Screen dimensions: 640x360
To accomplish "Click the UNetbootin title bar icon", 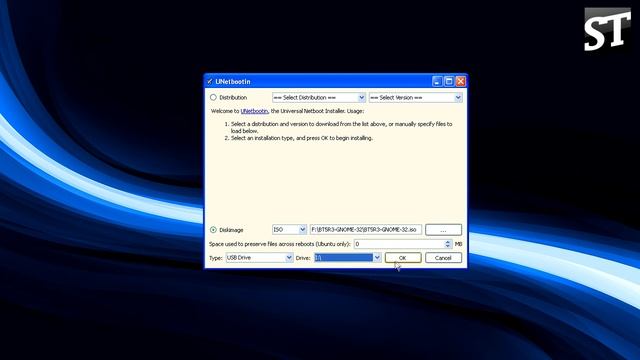I will click(x=210, y=82).
